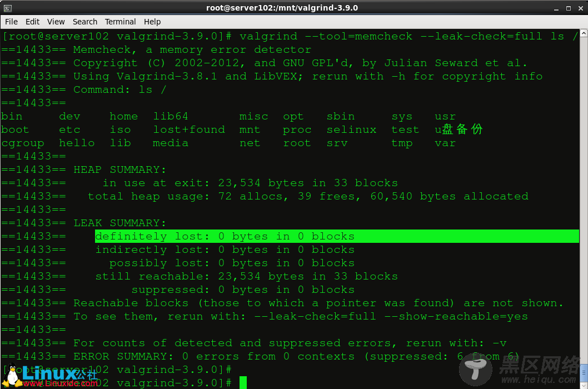Click the 'LEAK SUMMARY:' heading
This screenshot has height=389, width=588.
(119, 223)
